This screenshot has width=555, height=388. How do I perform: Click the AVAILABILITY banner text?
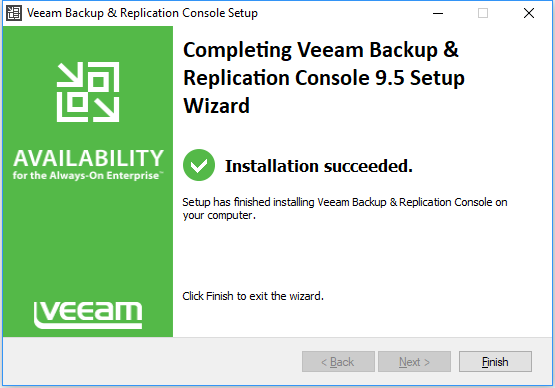coord(88,158)
